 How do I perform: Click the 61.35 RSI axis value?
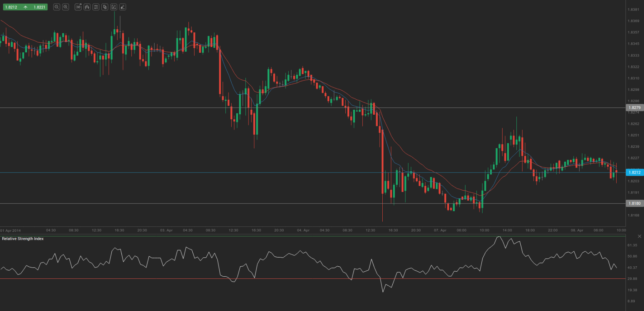coord(632,245)
